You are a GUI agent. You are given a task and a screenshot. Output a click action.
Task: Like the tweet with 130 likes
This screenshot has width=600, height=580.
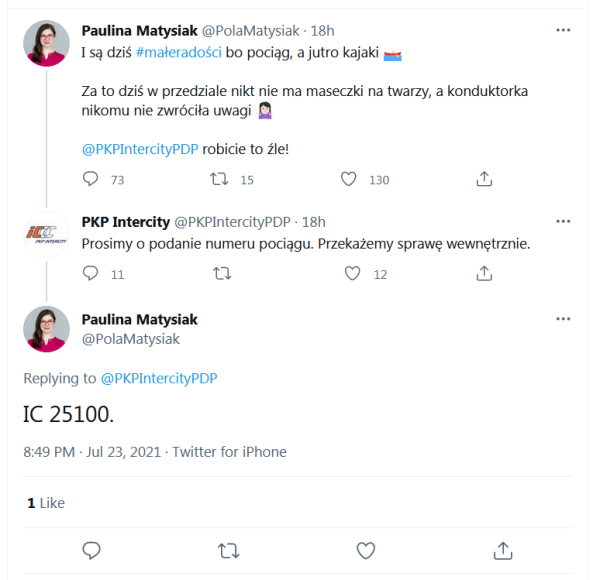349,180
